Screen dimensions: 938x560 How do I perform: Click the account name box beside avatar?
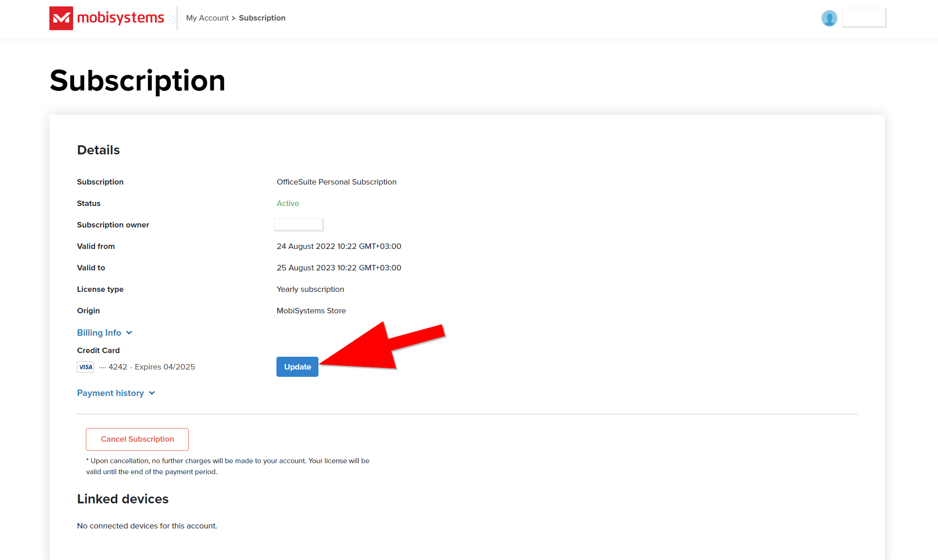(x=864, y=18)
